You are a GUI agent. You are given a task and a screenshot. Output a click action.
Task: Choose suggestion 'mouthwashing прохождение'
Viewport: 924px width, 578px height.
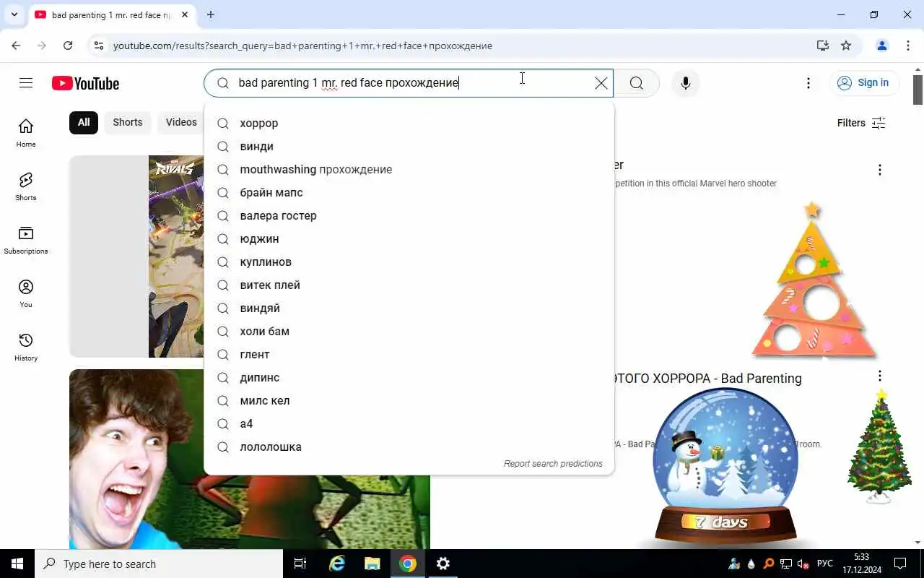[409, 169]
